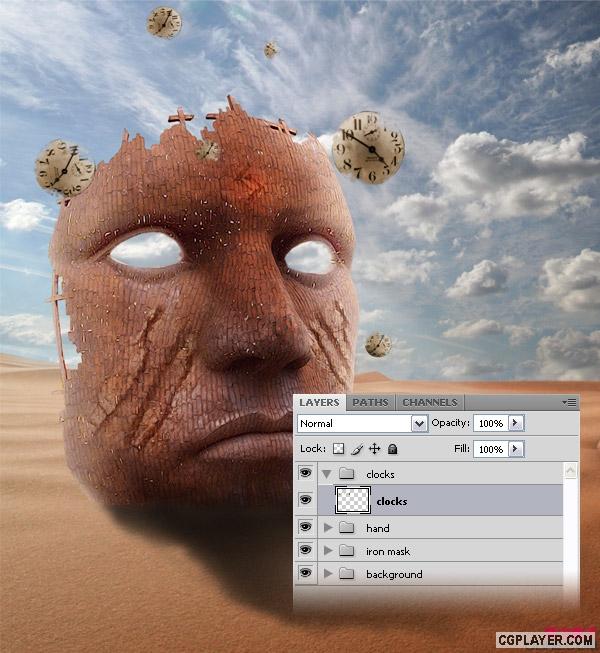Click the Opacity value field
The image size is (600, 653).
490,423
